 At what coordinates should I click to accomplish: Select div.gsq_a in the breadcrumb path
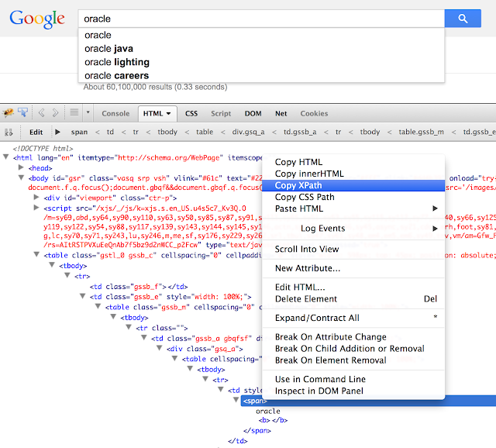click(248, 132)
